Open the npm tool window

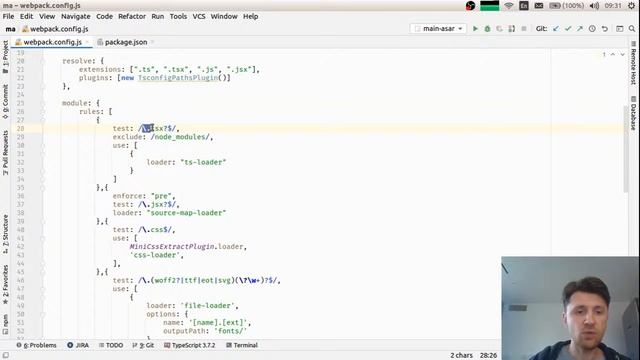[5, 324]
